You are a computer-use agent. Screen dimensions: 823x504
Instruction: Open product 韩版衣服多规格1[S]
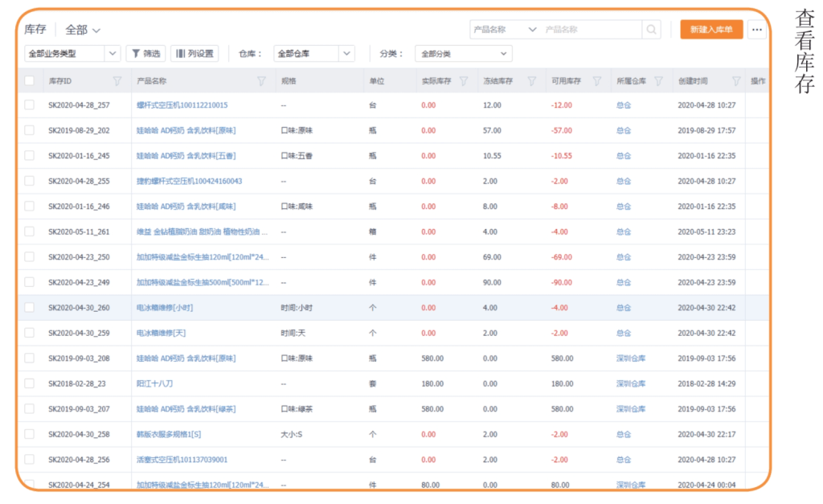pos(169,434)
